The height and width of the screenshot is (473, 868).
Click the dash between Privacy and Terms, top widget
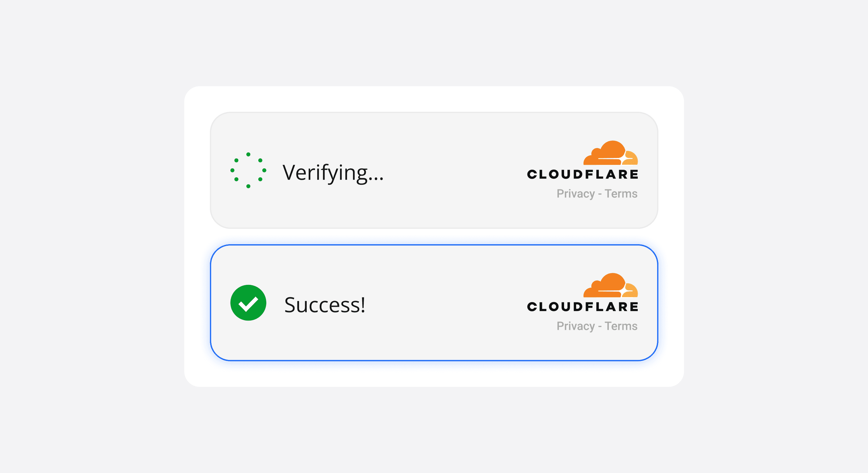pos(600,194)
